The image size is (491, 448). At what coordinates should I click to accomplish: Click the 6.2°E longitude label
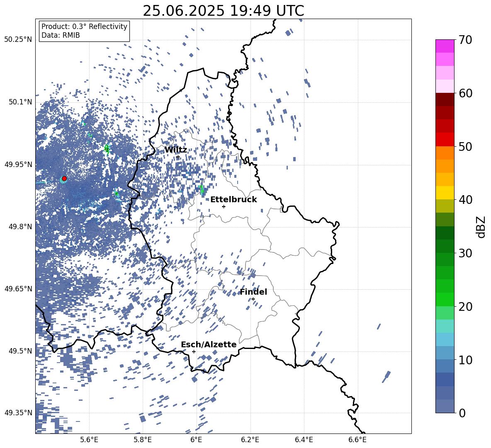point(250,440)
